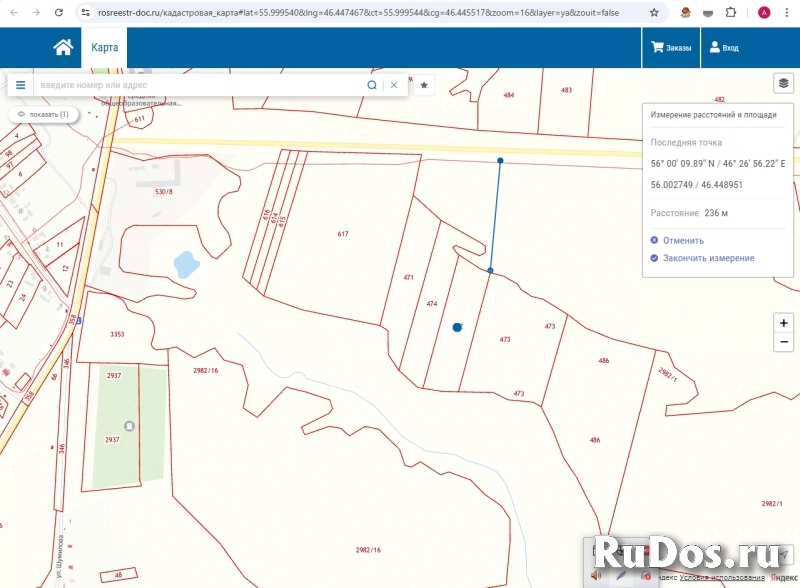
Task: Switch to the Карта tab
Action: pos(104,47)
